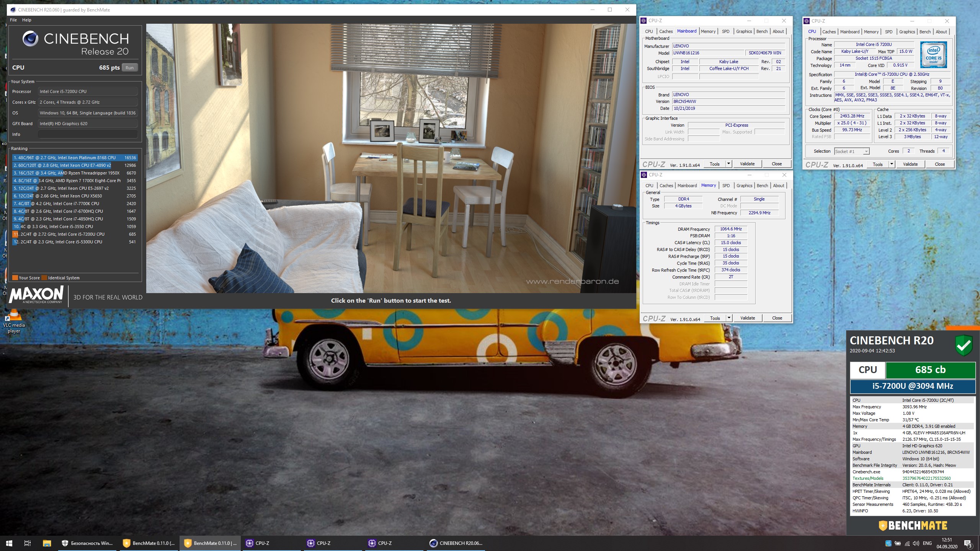
Task: Click the Core Speed 2493.28 MHz value
Action: 852,116
